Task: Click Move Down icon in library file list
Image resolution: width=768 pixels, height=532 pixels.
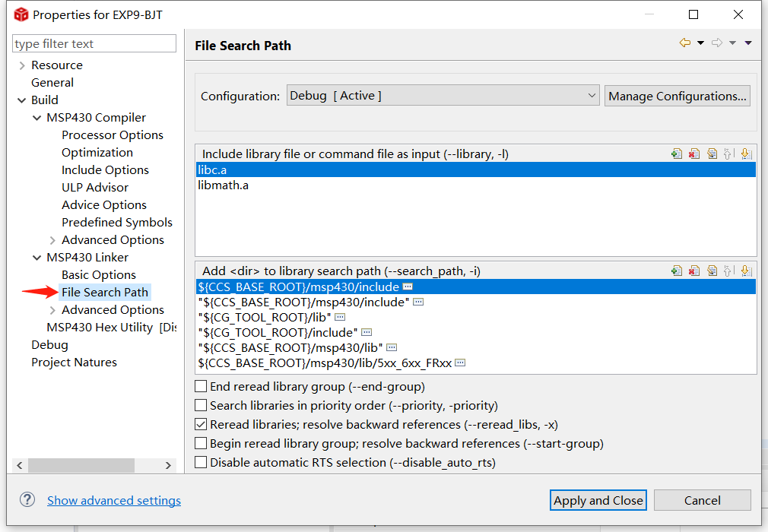Action: [746, 154]
